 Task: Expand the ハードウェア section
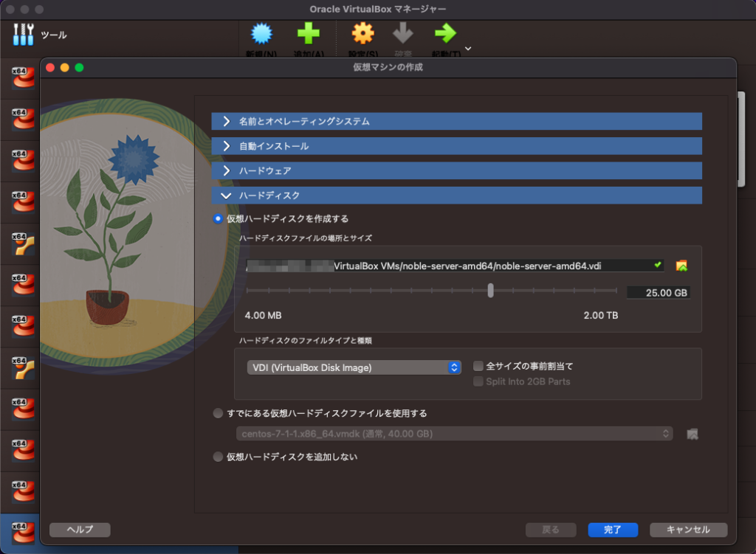pos(456,170)
